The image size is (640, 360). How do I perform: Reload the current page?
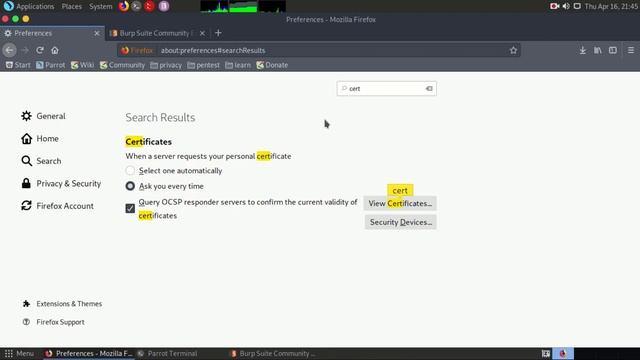tap(40, 50)
